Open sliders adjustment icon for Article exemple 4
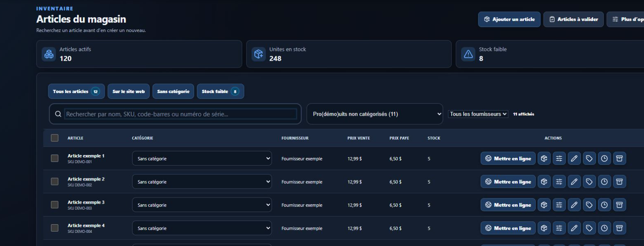This screenshot has height=246, width=644. click(x=559, y=228)
